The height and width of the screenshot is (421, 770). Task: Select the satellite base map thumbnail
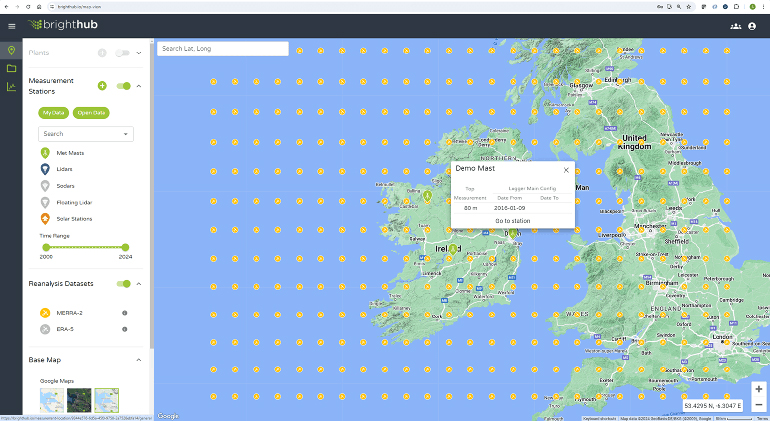(x=79, y=400)
